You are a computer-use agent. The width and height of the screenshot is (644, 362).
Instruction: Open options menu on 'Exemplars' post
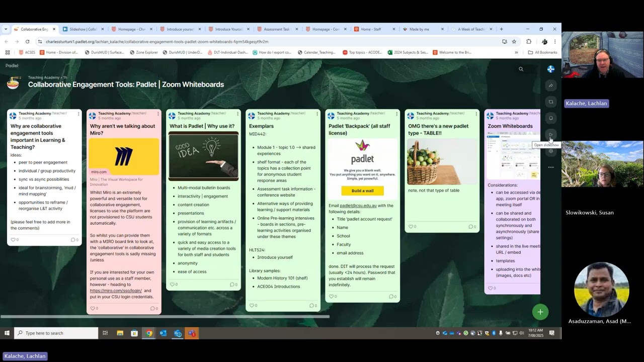[x=317, y=114]
